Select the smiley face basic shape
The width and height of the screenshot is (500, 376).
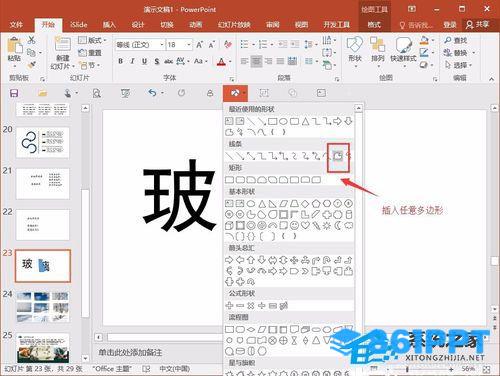pos(294,226)
